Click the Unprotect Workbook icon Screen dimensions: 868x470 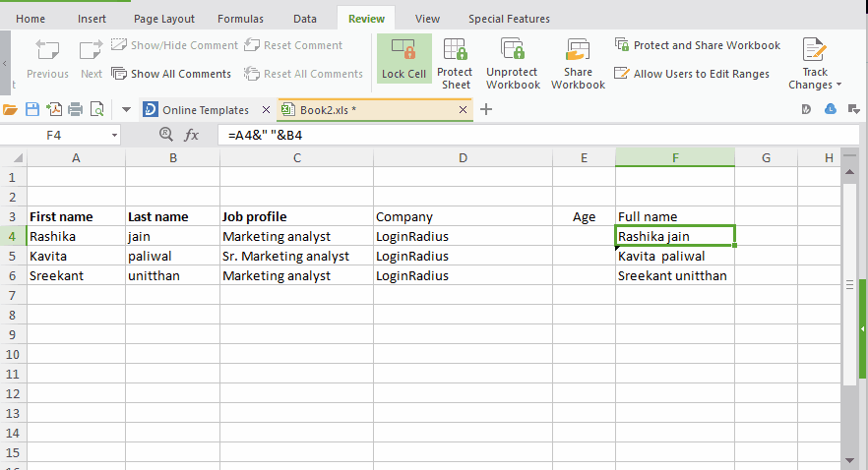[x=513, y=63]
